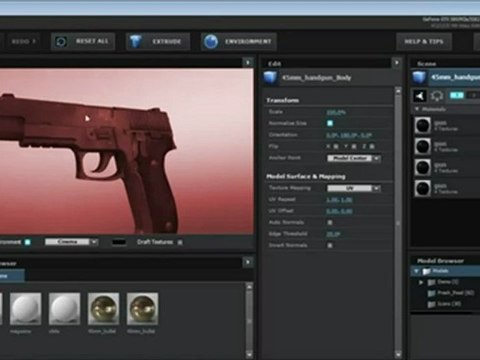Select the camera/speaker-shaped icon in Scene panel
The image size is (480, 360).
click(420, 96)
